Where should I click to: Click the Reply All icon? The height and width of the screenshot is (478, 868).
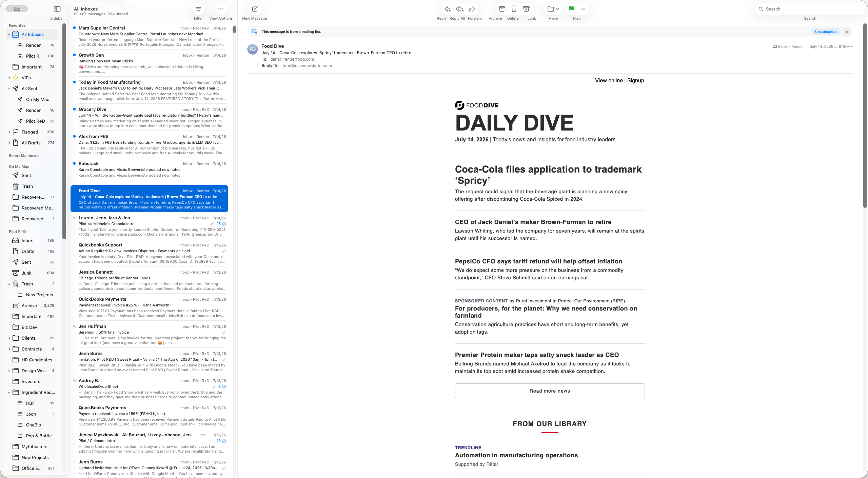point(460,9)
